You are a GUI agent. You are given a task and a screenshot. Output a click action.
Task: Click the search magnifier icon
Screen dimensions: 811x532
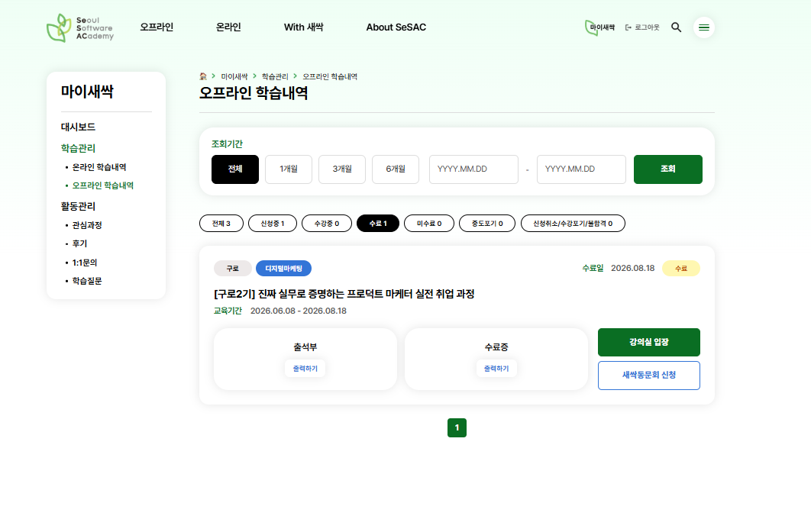676,27
